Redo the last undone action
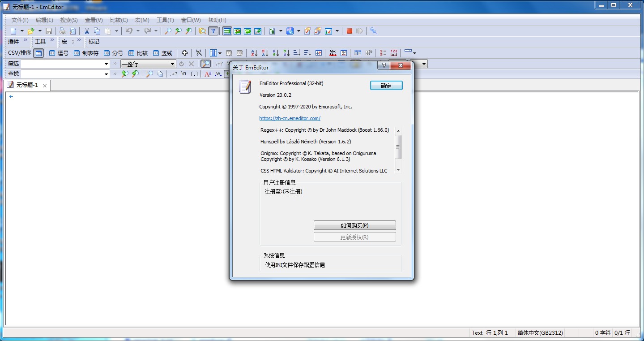 (147, 31)
